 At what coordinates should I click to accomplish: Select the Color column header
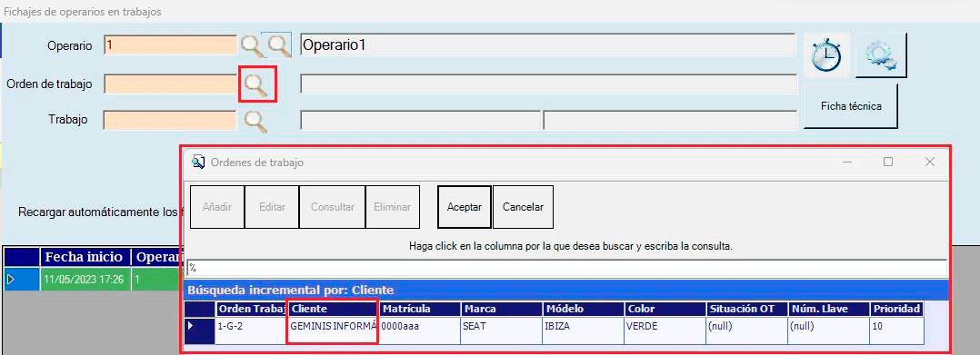point(665,309)
